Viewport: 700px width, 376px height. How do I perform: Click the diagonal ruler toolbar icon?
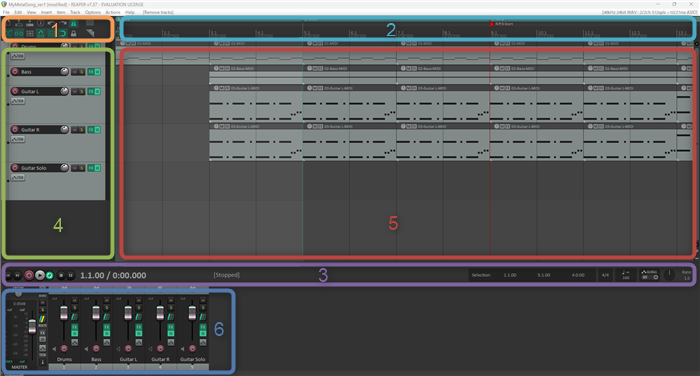pyautogui.click(x=90, y=33)
